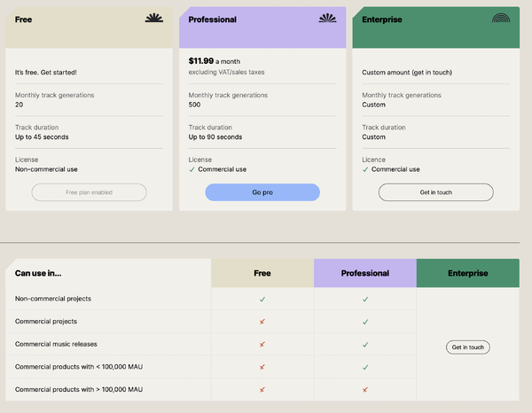
Task: Click the Professional plan sunburst icon
Action: pyautogui.click(x=328, y=18)
